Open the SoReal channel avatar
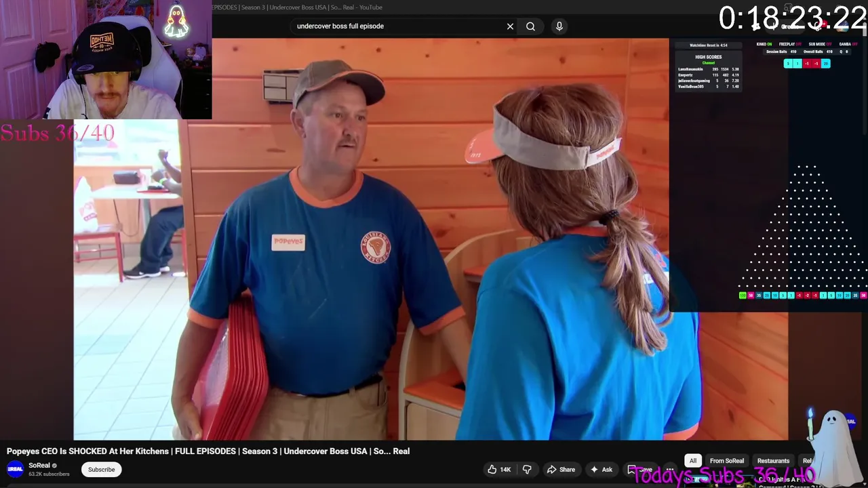 point(15,469)
